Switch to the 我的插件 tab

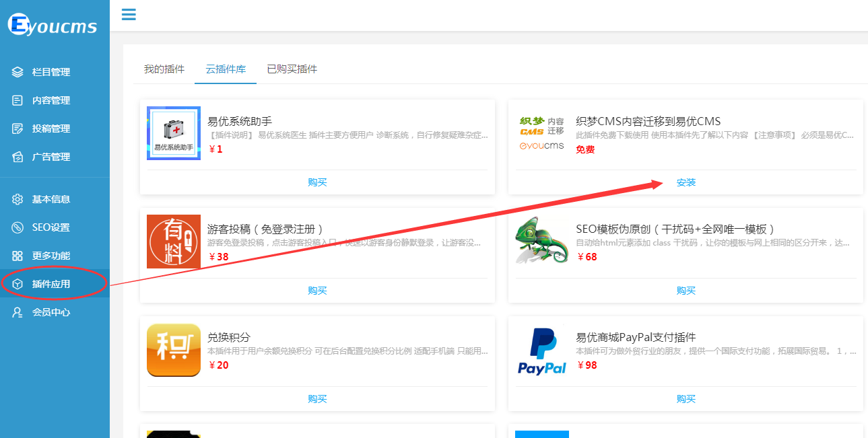(x=164, y=69)
